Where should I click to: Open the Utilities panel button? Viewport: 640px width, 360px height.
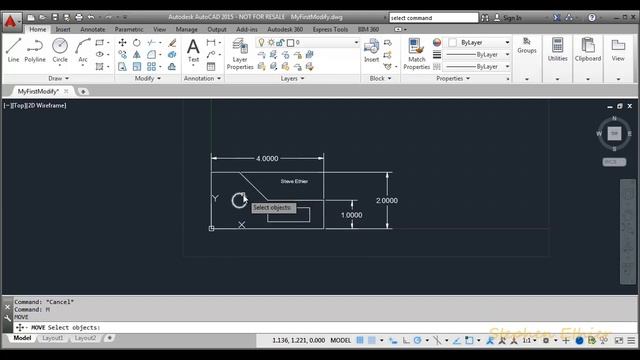point(558,50)
